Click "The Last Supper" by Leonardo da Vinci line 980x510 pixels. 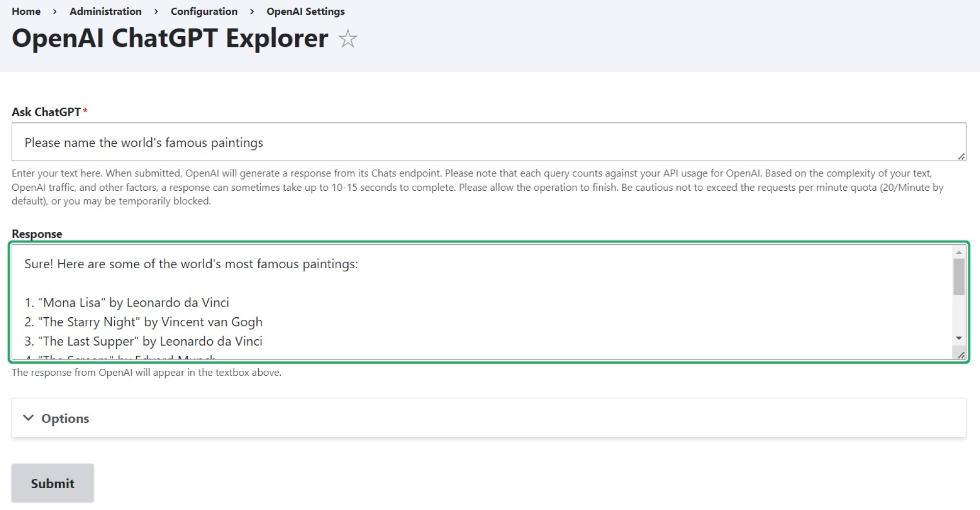[x=143, y=341]
